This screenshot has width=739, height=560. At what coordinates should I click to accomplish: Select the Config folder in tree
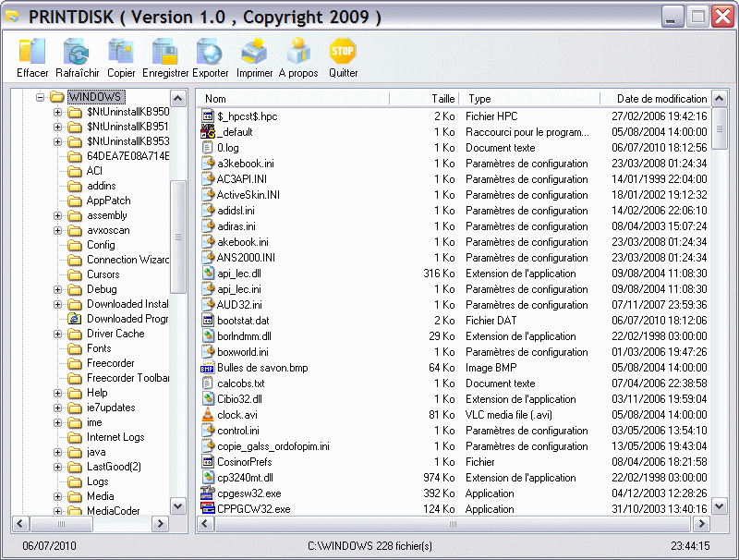click(x=101, y=245)
